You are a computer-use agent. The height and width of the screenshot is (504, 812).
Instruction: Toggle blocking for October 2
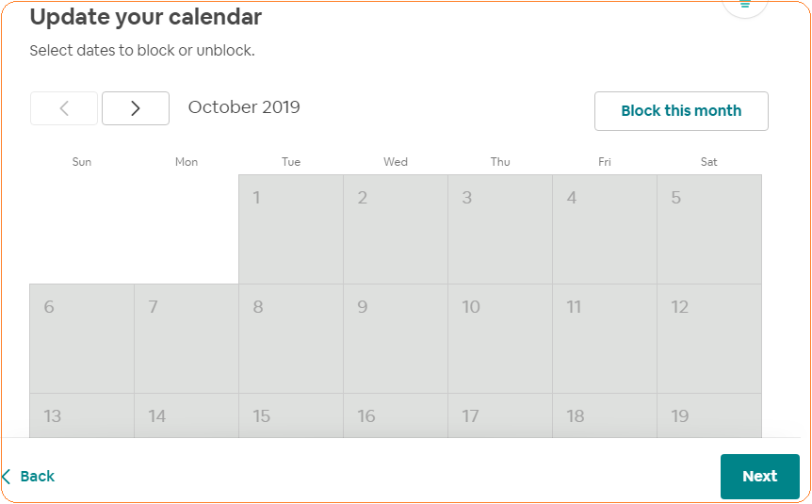[396, 229]
